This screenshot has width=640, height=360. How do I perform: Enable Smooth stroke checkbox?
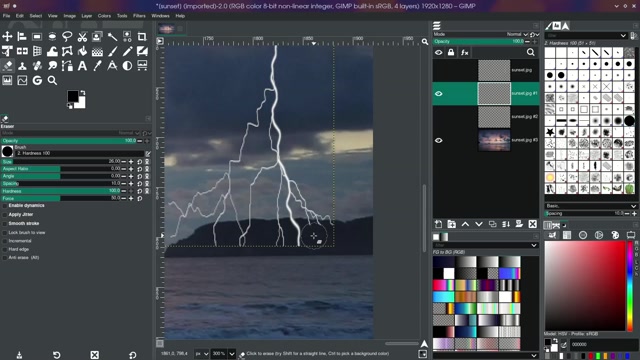(x=5, y=224)
